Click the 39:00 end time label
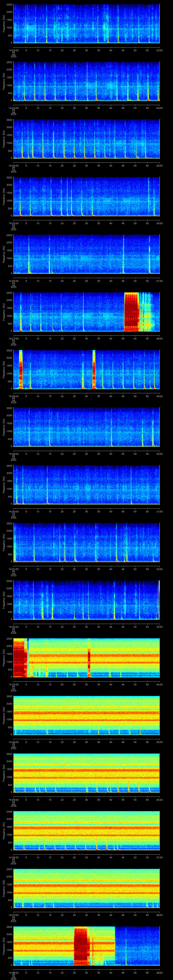This screenshot has height=980, width=173. pyautogui.click(x=160, y=972)
